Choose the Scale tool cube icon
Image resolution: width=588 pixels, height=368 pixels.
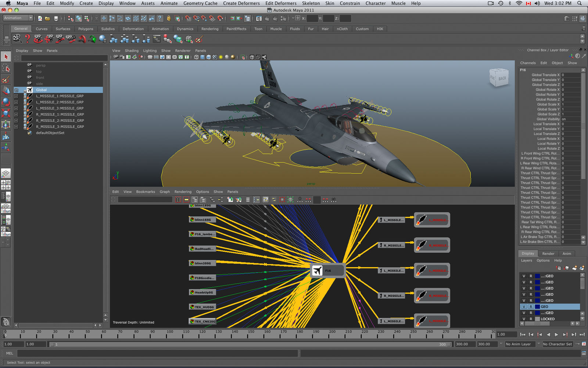[x=6, y=113]
